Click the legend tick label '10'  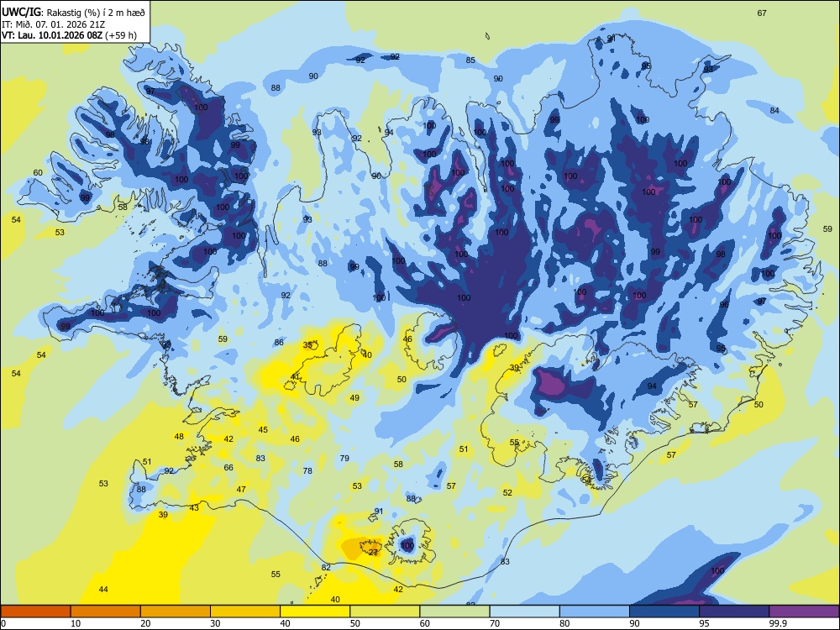[76, 623]
